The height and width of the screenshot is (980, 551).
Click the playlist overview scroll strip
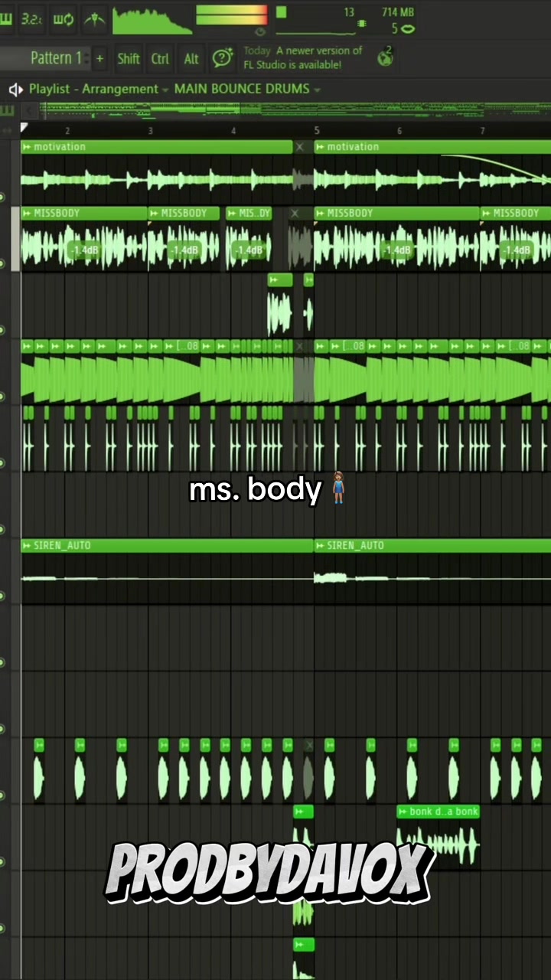[x=295, y=110]
